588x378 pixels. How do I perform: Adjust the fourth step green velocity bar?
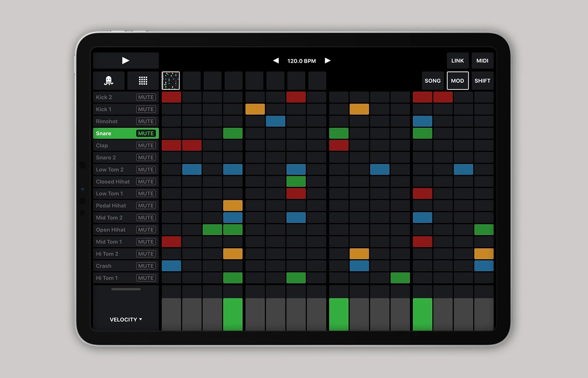233,314
